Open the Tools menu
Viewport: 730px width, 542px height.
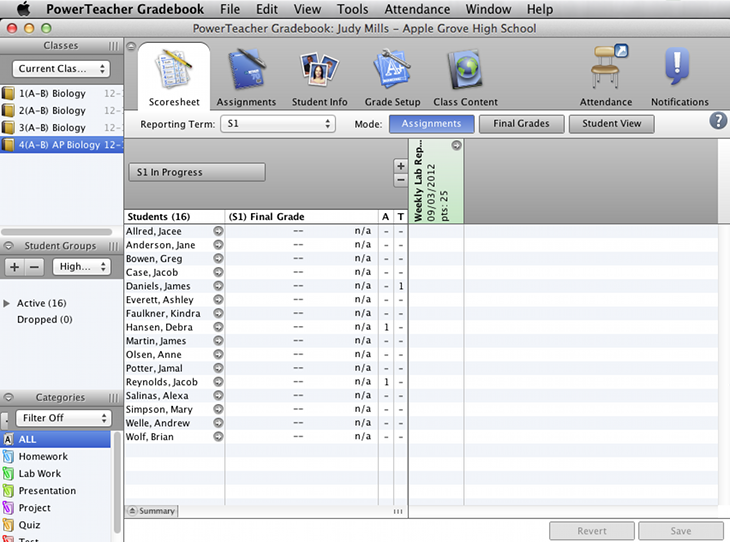[x=352, y=9]
